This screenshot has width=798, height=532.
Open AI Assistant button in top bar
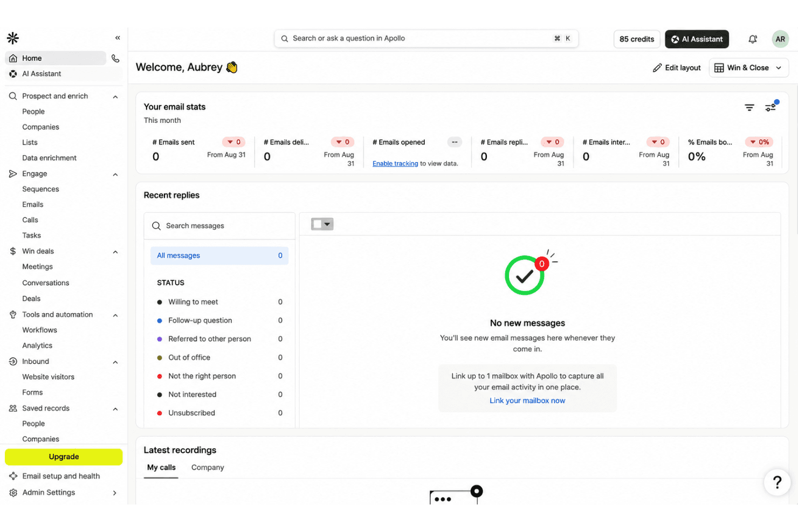(x=697, y=39)
